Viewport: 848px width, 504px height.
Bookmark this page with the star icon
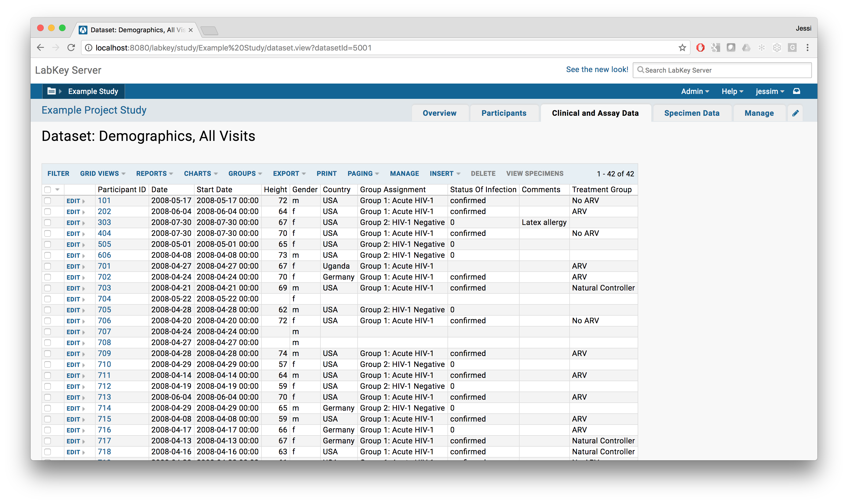(x=682, y=48)
